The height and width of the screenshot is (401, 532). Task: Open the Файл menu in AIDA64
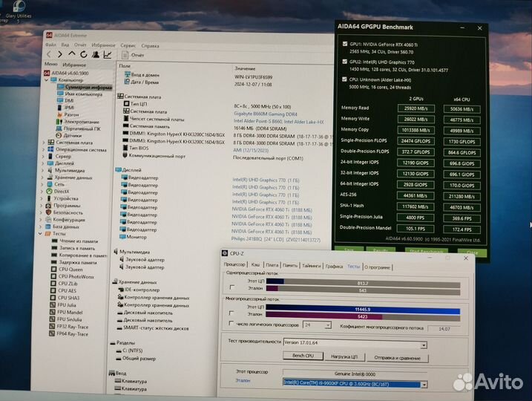pyautogui.click(x=50, y=45)
